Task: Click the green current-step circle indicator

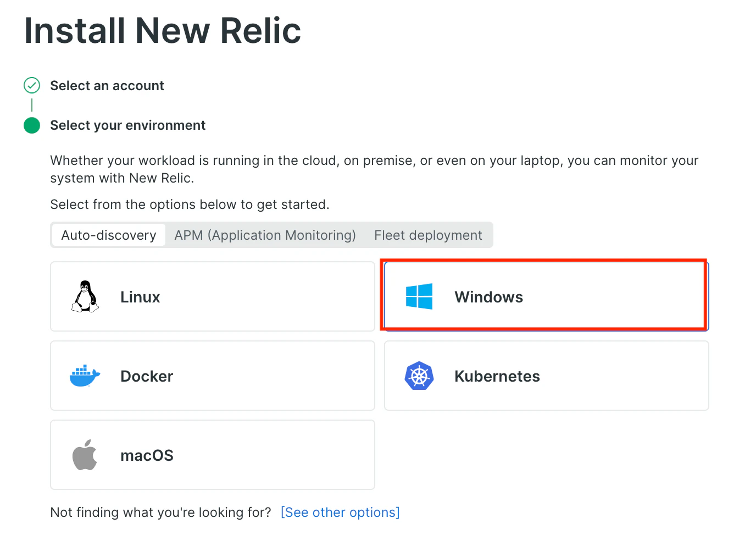Action: point(32,125)
